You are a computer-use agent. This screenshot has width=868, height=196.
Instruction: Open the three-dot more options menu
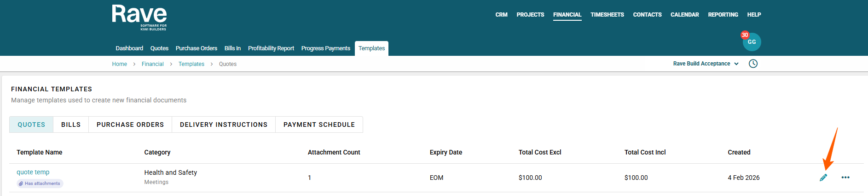(x=845, y=178)
